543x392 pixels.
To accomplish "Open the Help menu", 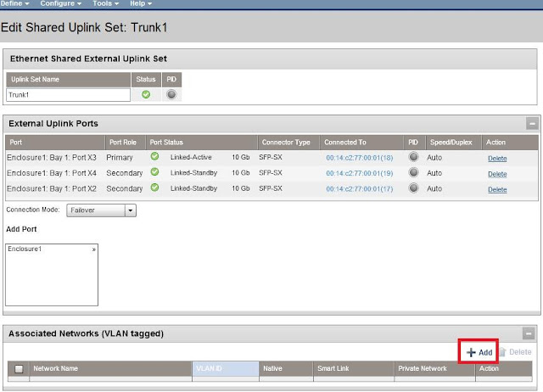I will [141, 3].
